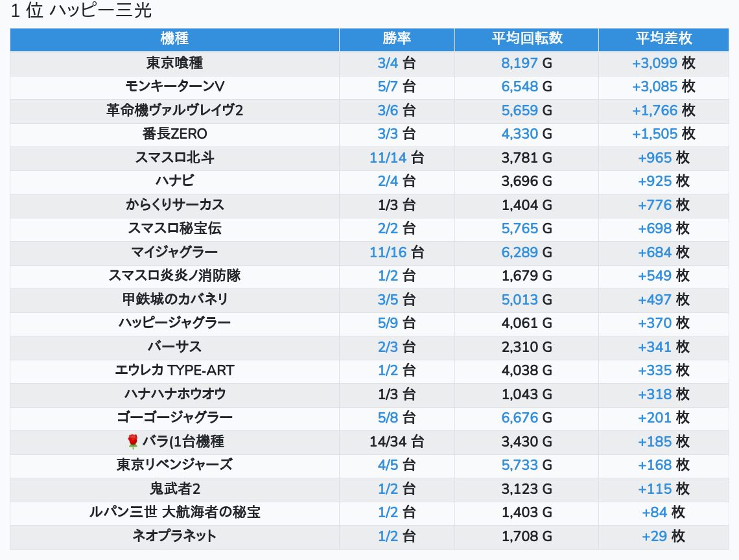Open the 5/9 link for ハッピージャグラー

coord(388,323)
